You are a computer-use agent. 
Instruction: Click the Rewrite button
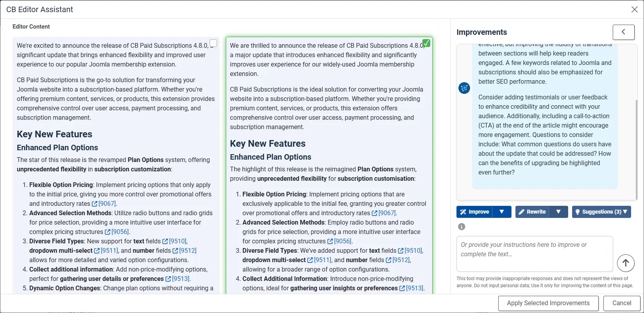(532, 212)
